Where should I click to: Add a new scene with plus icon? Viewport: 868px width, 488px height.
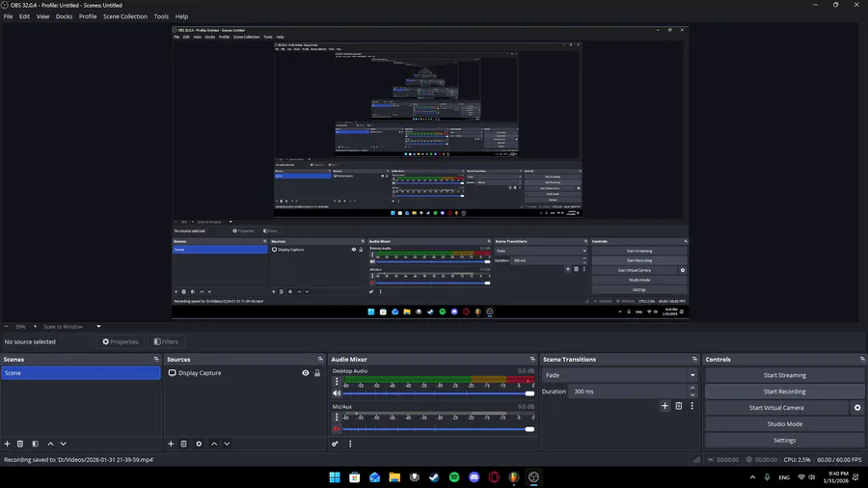7,444
